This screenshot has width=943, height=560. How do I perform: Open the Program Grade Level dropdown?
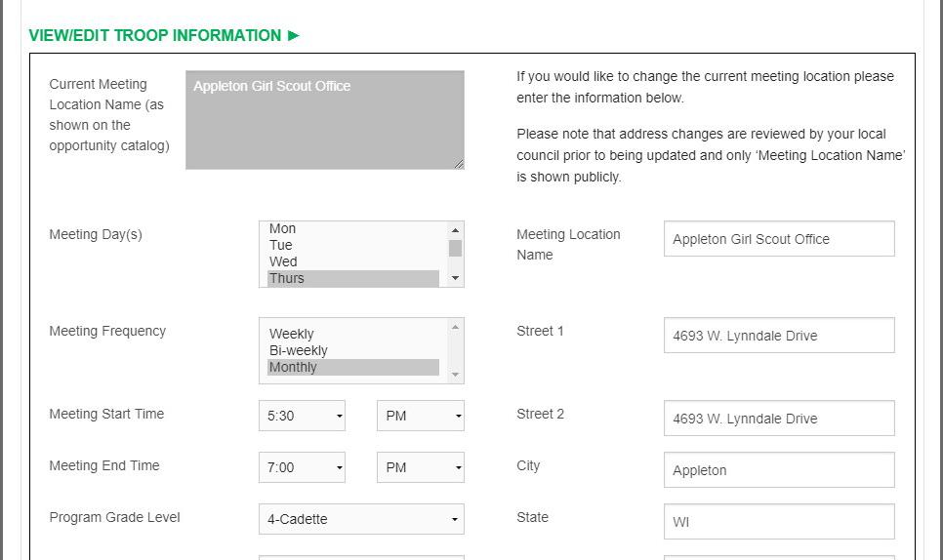(x=361, y=519)
